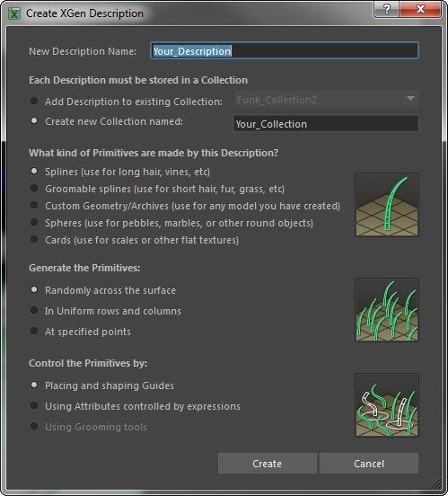The image size is (448, 496).
Task: Click the Create button
Action: pyautogui.click(x=268, y=464)
